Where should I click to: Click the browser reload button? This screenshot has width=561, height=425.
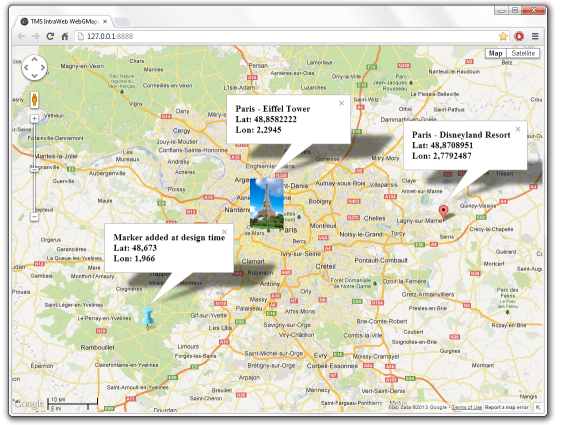tap(50, 36)
